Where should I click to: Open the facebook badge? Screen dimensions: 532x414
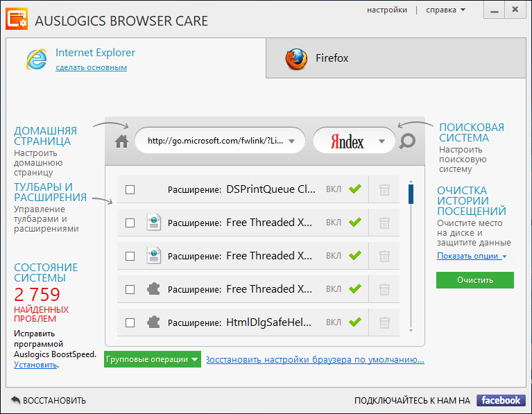coord(501,400)
